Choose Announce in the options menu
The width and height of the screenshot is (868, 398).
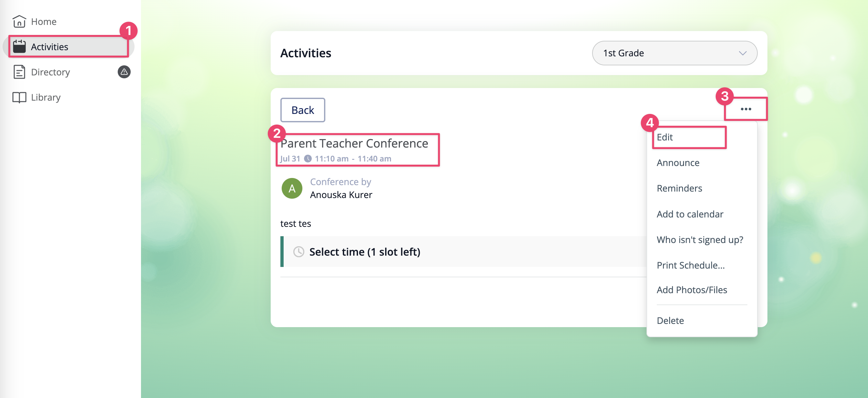[x=678, y=163]
